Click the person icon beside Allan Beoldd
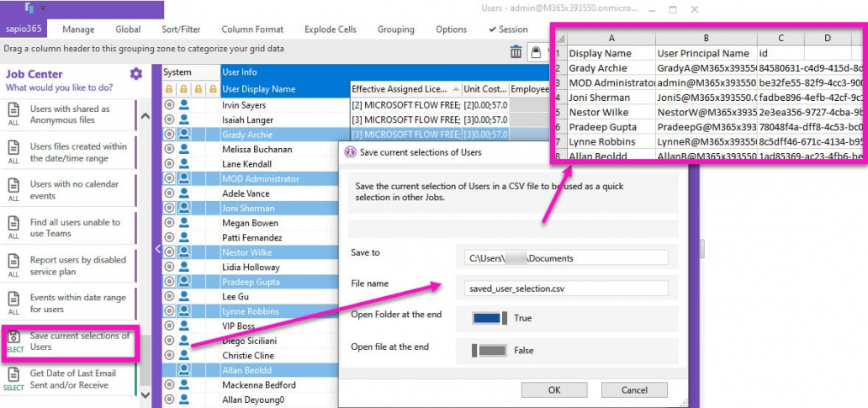Screen dimensions: 868x408 tap(184, 370)
